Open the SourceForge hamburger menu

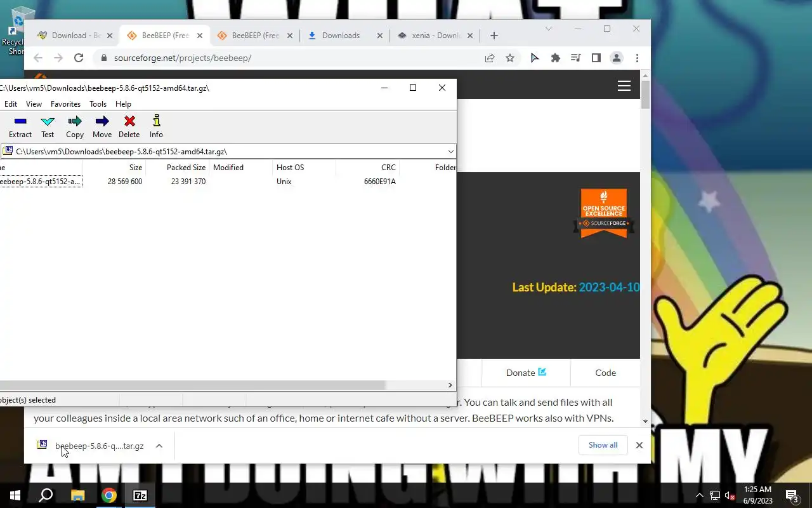(624, 86)
